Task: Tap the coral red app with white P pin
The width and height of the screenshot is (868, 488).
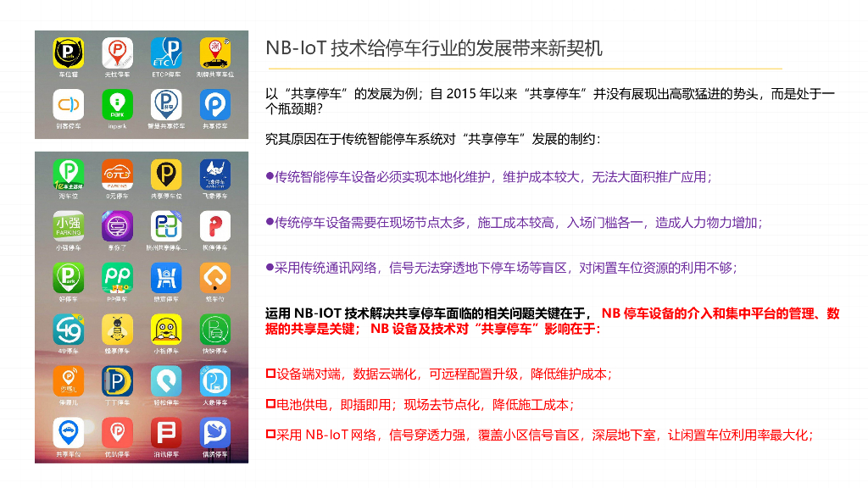Action: coord(117,433)
